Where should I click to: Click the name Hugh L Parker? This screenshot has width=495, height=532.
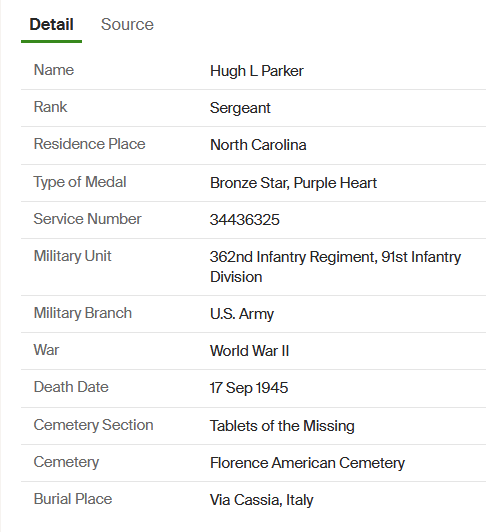click(x=256, y=71)
